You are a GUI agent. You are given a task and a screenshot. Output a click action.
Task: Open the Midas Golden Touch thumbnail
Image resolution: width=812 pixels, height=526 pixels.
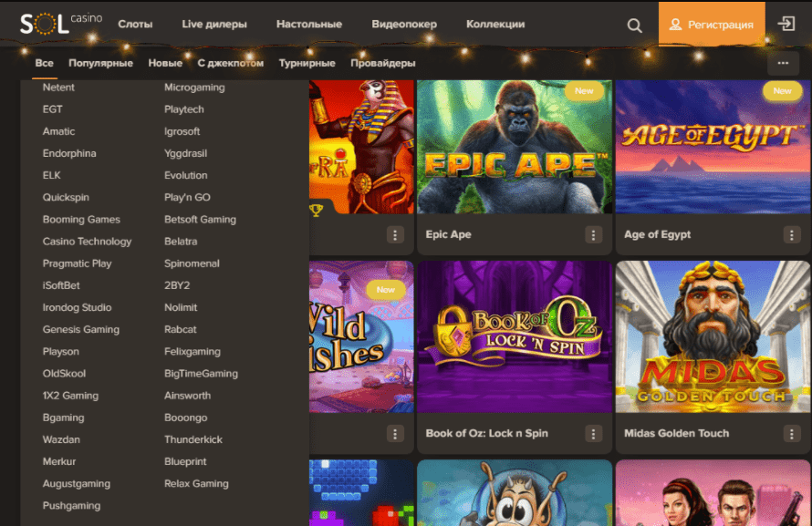713,336
